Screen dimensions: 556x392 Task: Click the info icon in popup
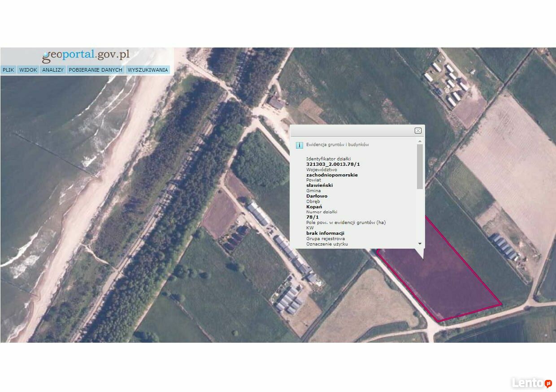[x=300, y=145]
